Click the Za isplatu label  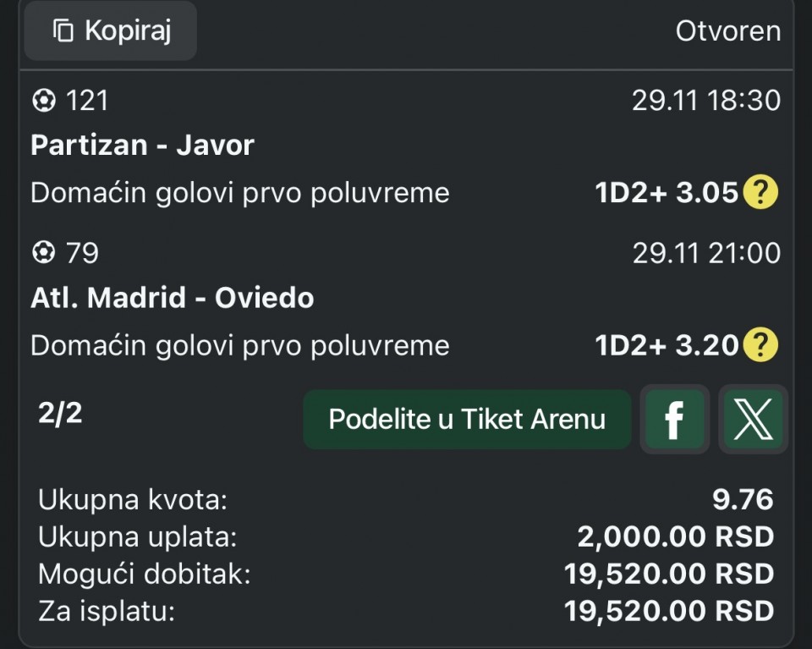pyautogui.click(x=107, y=611)
